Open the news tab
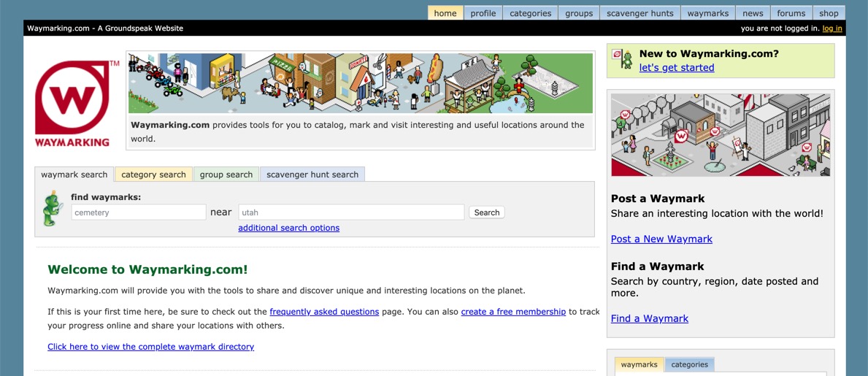Screen dimensions: 868x376 (x=753, y=13)
